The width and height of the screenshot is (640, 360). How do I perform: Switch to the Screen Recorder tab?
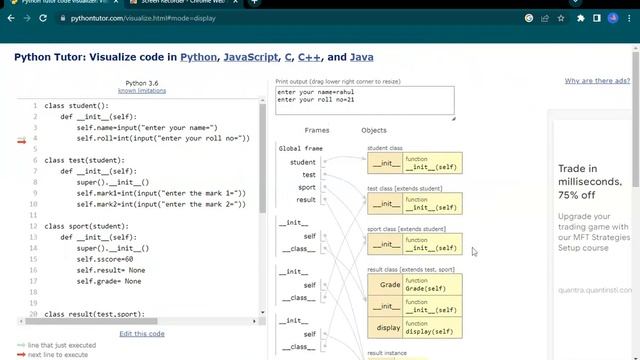(184, 2)
